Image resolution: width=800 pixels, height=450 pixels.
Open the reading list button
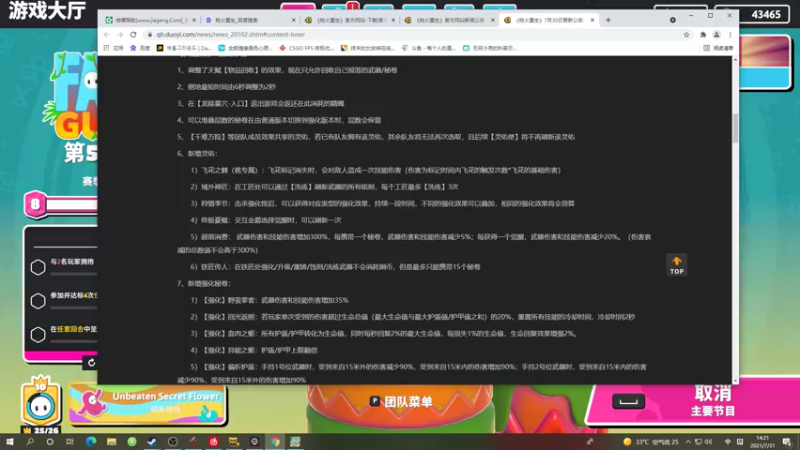(x=718, y=48)
